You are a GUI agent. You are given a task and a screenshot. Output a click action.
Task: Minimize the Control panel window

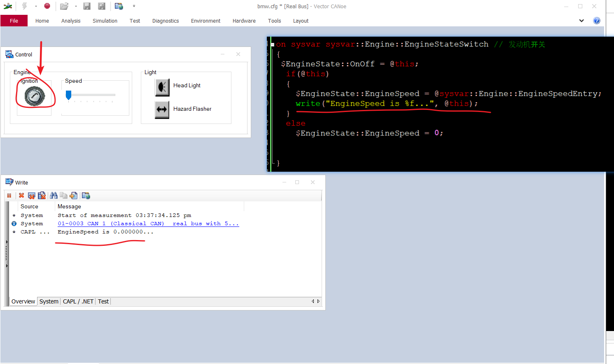pos(223,54)
